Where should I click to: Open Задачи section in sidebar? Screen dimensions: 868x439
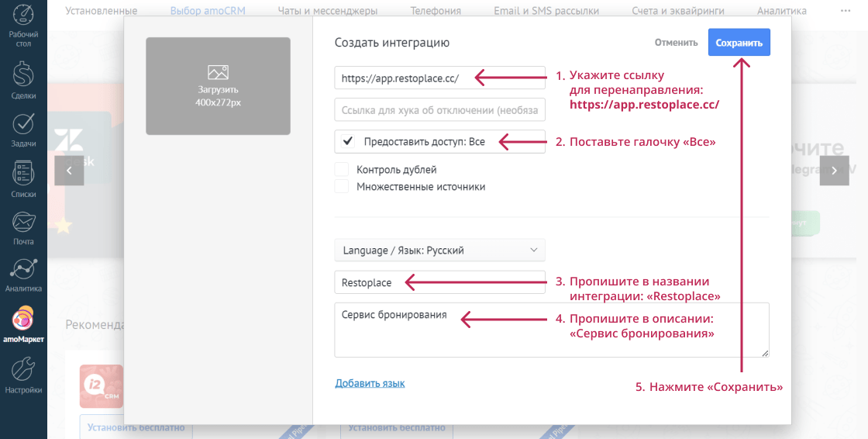23,130
